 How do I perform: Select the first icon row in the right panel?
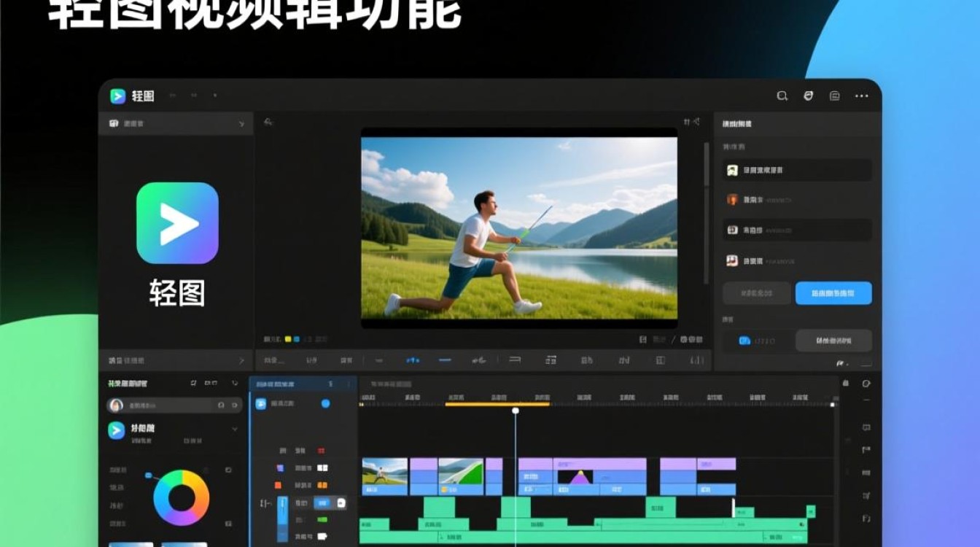click(796, 170)
